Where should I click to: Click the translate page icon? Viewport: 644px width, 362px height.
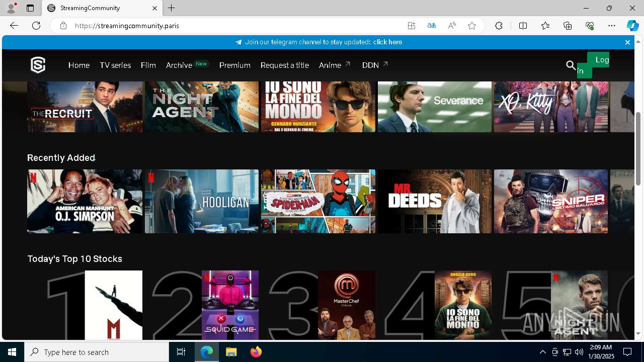click(x=432, y=26)
